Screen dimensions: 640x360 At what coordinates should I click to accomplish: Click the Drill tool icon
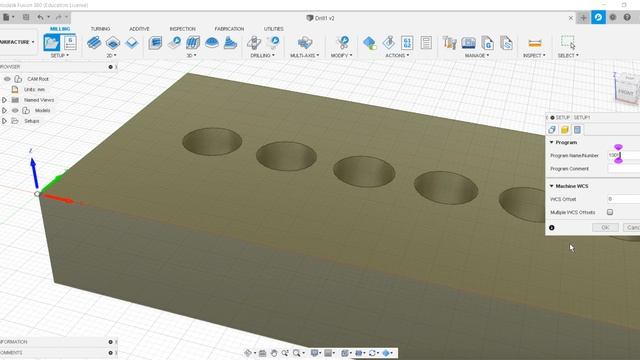point(254,42)
